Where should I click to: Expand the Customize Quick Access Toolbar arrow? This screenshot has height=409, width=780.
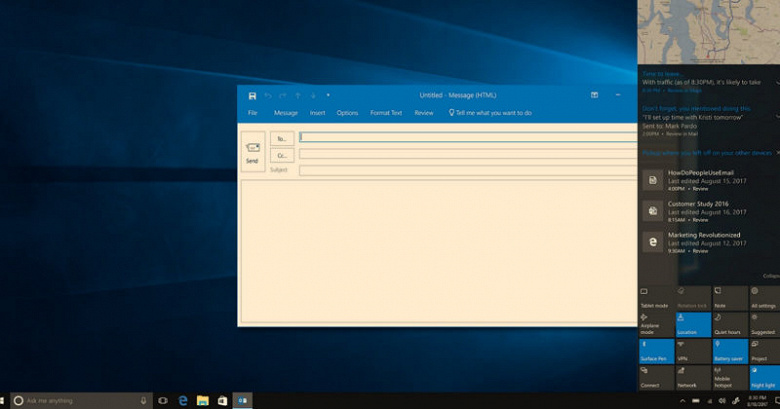click(328, 95)
